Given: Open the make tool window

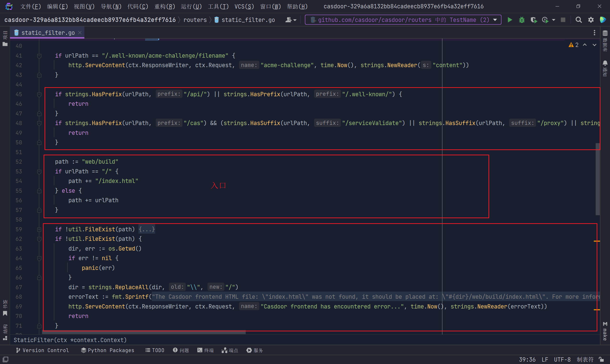Looking at the screenshot, I should pyautogui.click(x=605, y=331).
